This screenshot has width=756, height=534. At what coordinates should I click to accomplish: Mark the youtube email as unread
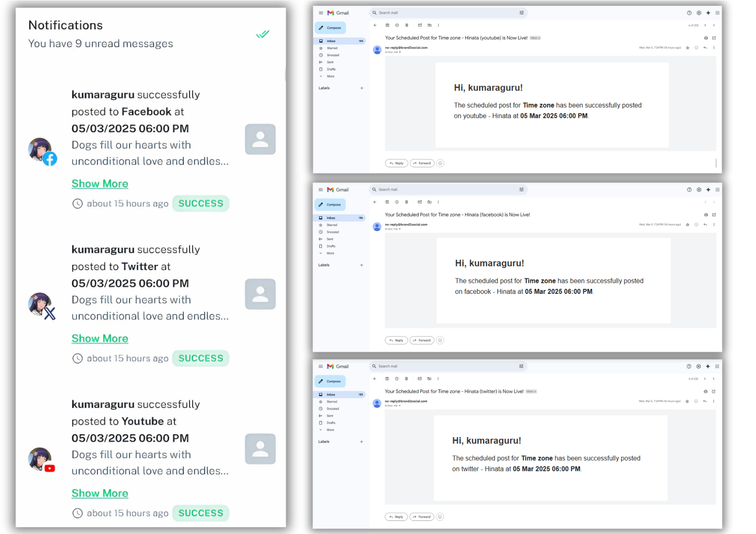[420, 25]
